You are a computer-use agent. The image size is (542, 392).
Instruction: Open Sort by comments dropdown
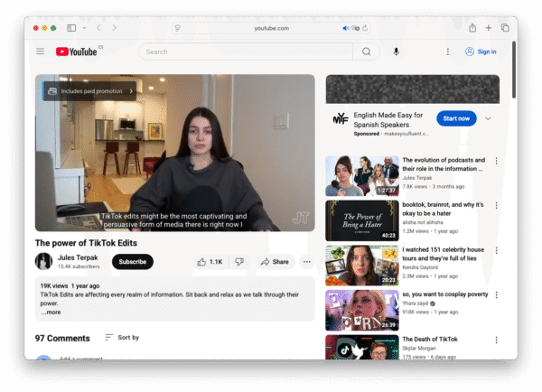122,337
